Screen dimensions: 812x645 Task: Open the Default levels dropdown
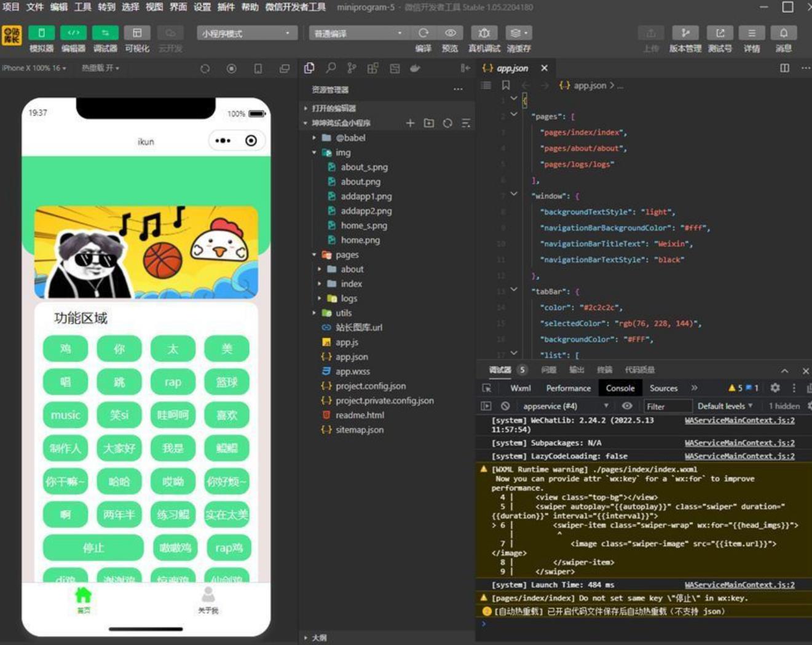725,406
